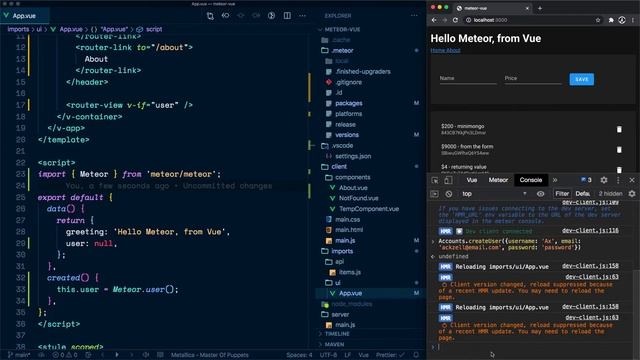640x360 pixels.
Task: Collapse the imports folder in explorer
Action: click(x=342, y=251)
